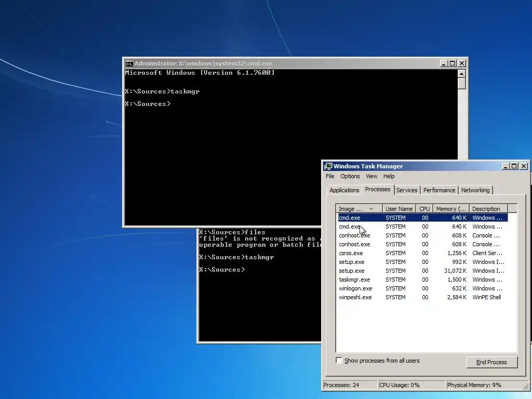Select the winlogon.exe process
The width and height of the screenshot is (532, 399).
pos(423,288)
